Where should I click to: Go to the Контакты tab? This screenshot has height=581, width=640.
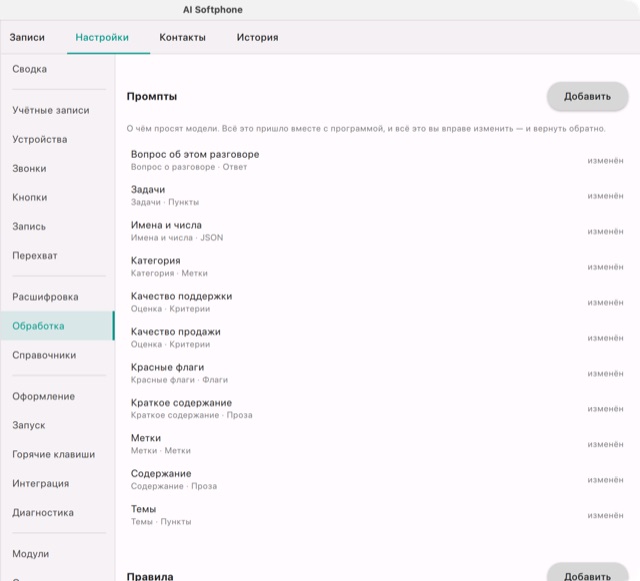[182, 37]
